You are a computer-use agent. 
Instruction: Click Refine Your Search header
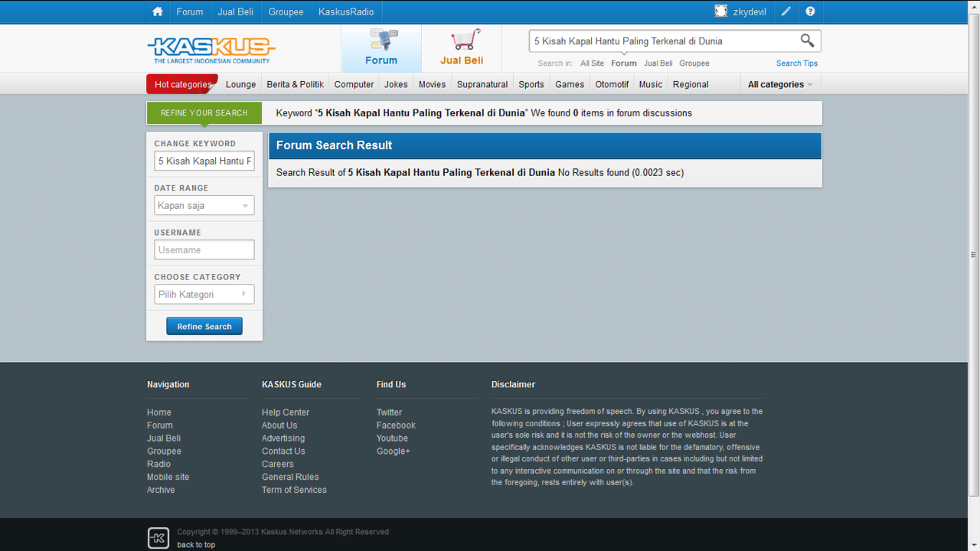tap(204, 112)
